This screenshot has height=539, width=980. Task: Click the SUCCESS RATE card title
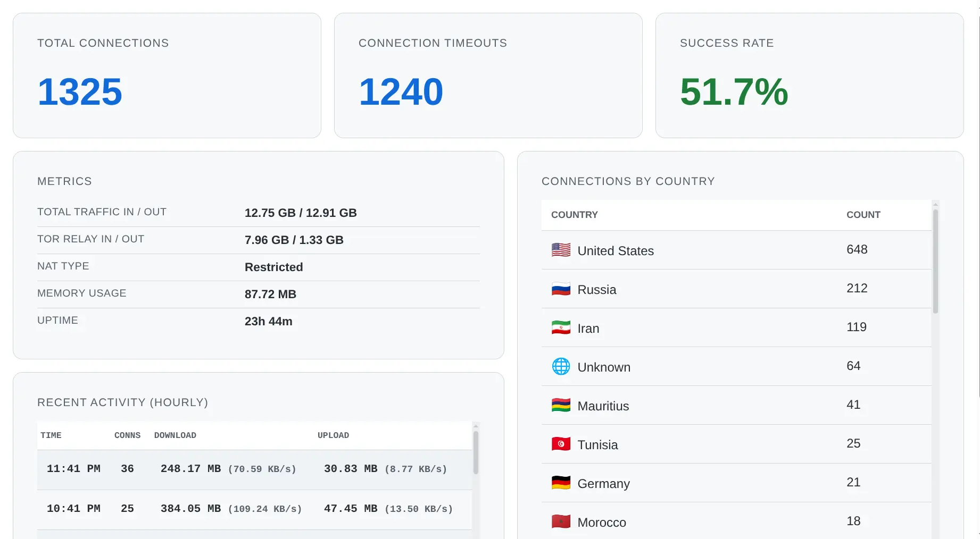tap(727, 43)
